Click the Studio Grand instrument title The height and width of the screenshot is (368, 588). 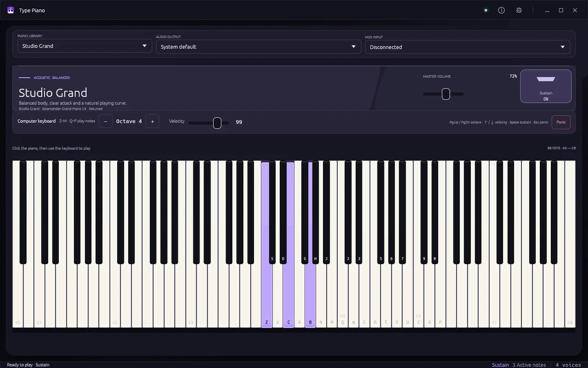click(x=53, y=93)
